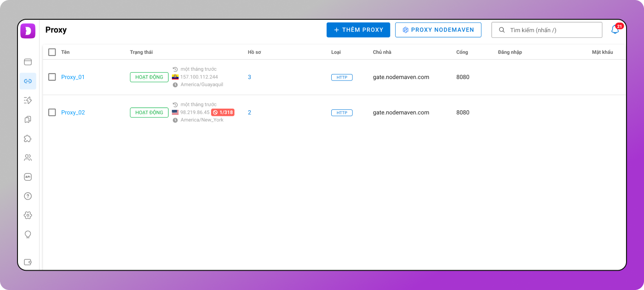Check the Proxy_01 row checkbox
The height and width of the screenshot is (290, 644).
(x=52, y=77)
